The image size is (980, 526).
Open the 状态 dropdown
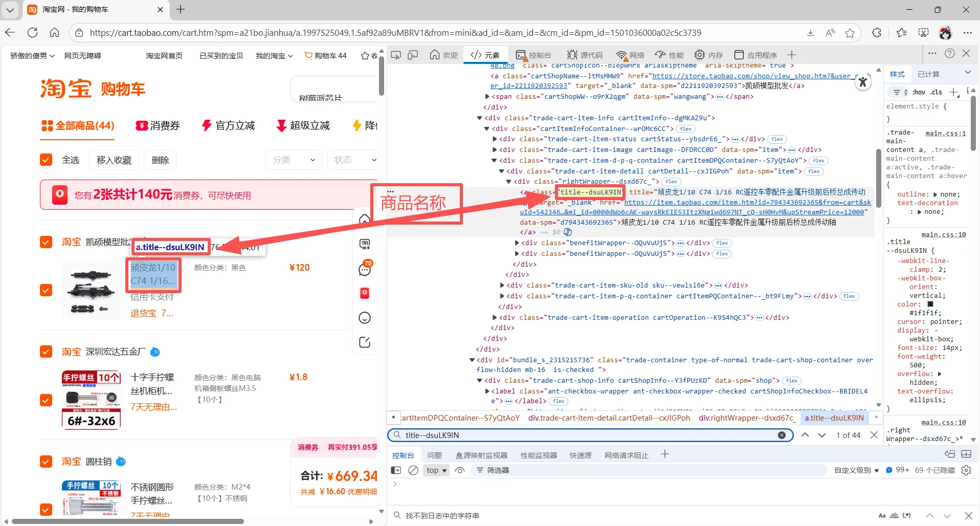click(x=353, y=160)
